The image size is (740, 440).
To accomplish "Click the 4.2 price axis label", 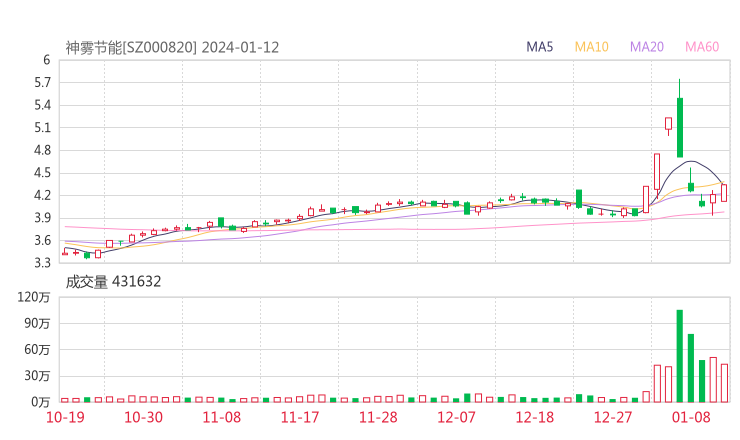I will pyautogui.click(x=42, y=195).
